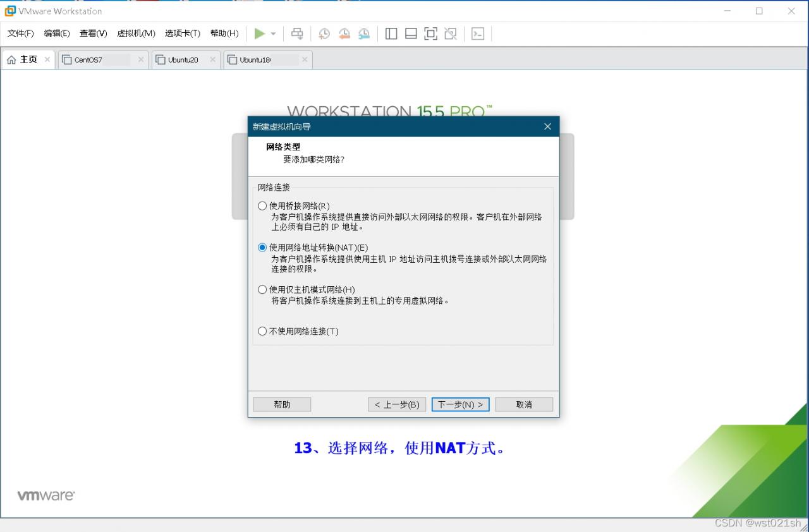The image size is (809, 532).
Task: Toggle the library sidebar view icon
Action: point(391,33)
